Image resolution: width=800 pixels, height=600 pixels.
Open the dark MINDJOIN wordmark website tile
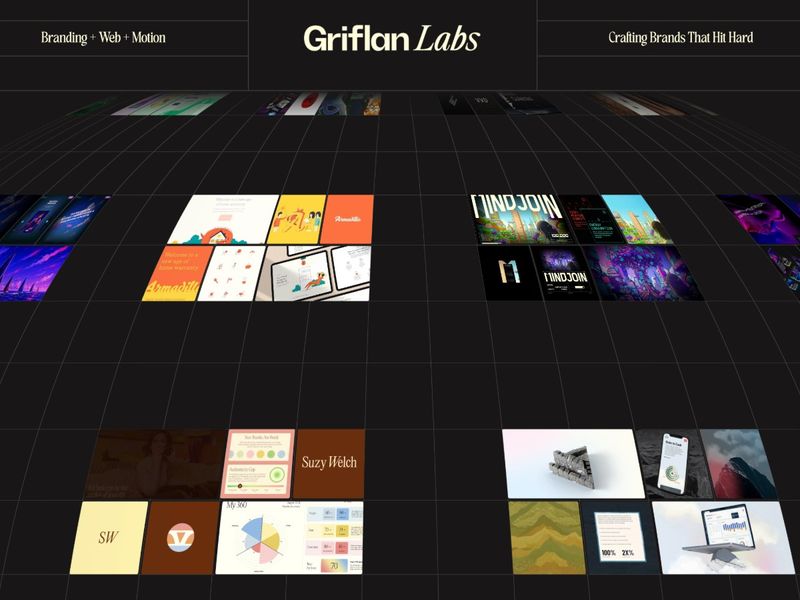pyautogui.click(x=564, y=273)
